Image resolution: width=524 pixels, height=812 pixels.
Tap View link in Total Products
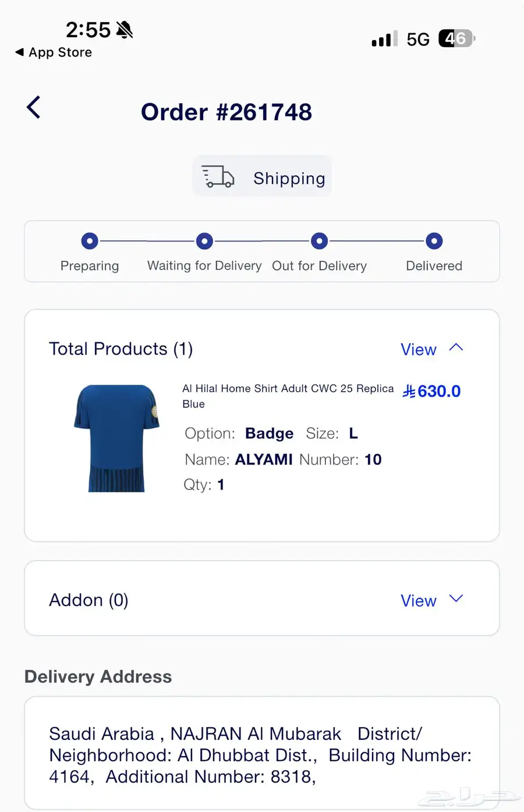(x=419, y=349)
